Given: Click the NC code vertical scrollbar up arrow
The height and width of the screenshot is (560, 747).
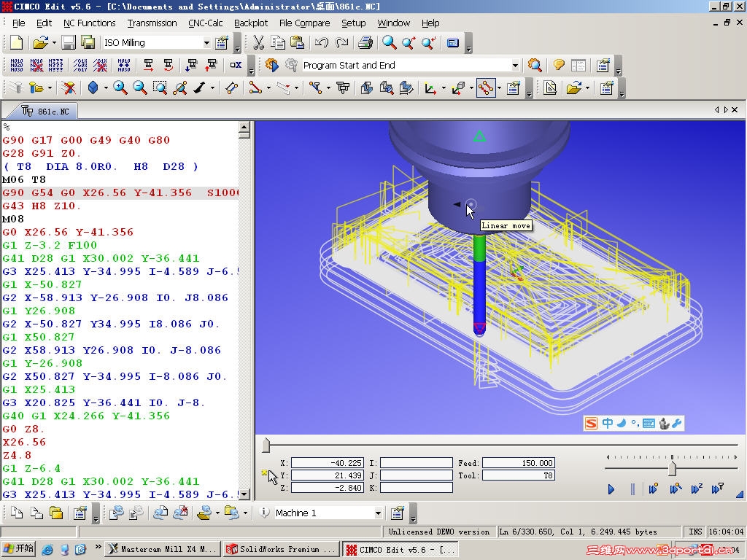Looking at the screenshot, I should pyautogui.click(x=244, y=127).
